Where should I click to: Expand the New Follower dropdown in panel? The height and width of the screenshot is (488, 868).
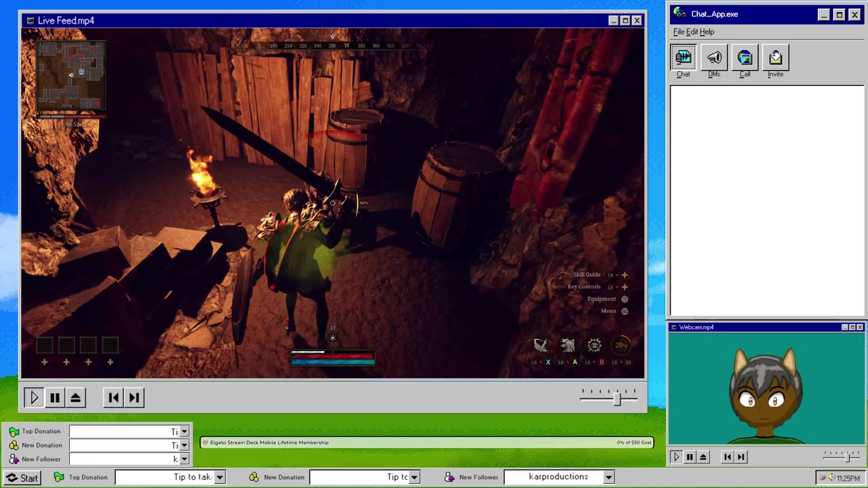coord(184,459)
